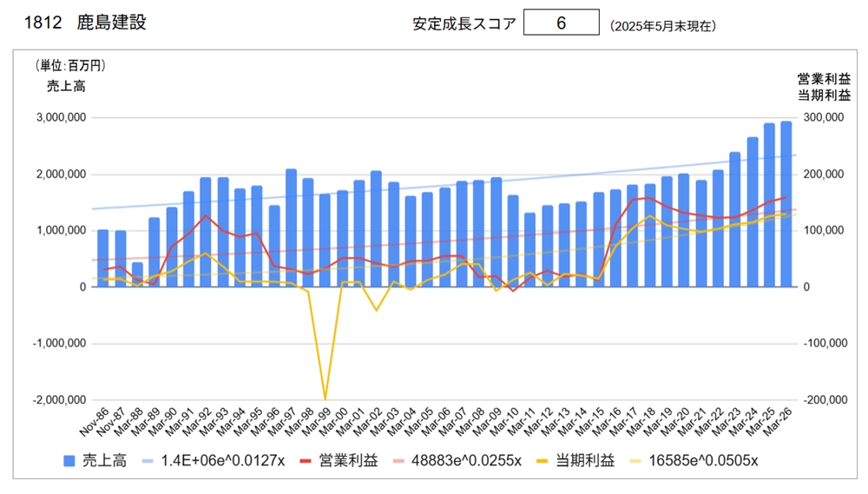The width and height of the screenshot is (868, 494).
Task: Click the 300,000 right axis label
Action: [x=824, y=117]
